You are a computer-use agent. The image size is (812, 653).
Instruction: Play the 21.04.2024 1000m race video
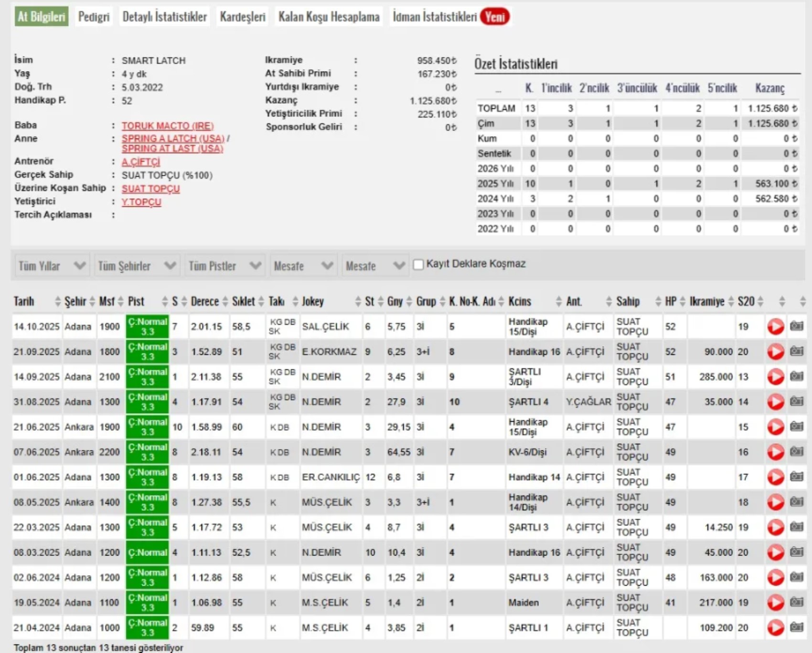point(775,628)
